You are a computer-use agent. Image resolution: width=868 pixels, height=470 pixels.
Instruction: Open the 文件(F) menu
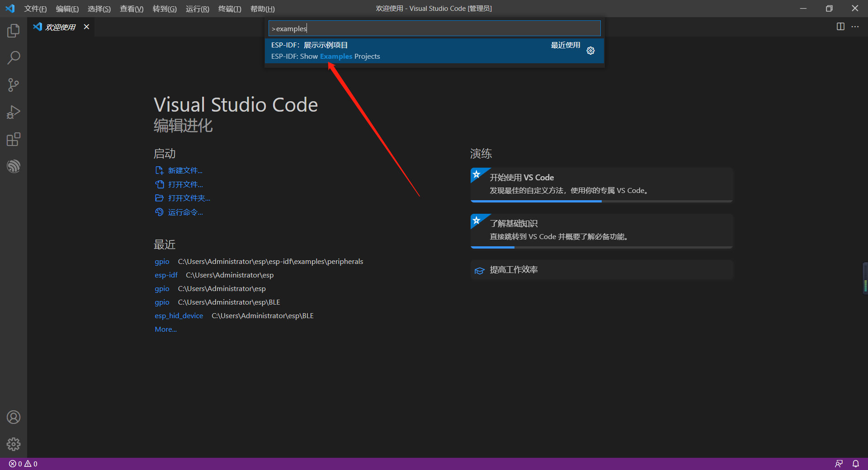pyautogui.click(x=35, y=9)
